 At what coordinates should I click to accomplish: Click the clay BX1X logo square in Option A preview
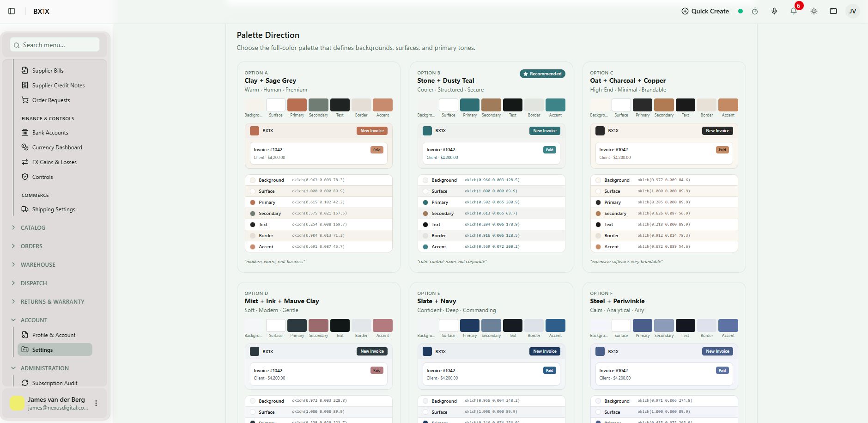tap(255, 131)
